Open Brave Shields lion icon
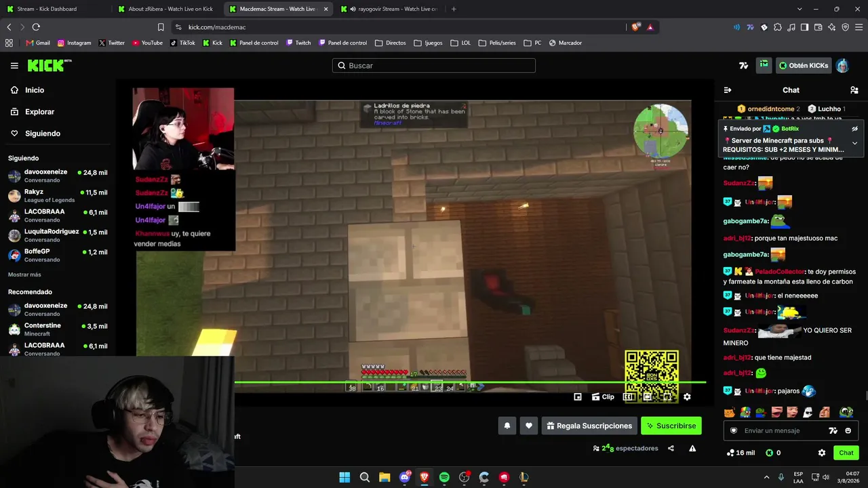This screenshot has width=868, height=488. (635, 27)
